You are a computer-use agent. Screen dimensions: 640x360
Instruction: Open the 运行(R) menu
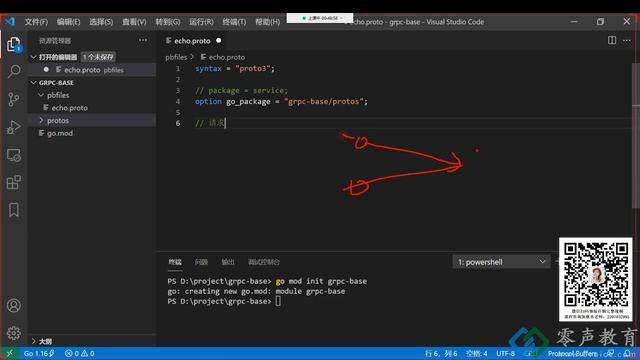tap(201, 22)
